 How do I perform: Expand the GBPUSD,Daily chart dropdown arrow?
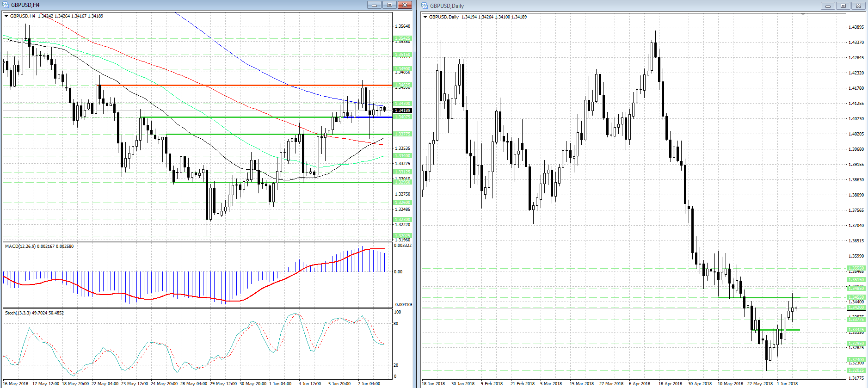coord(425,17)
